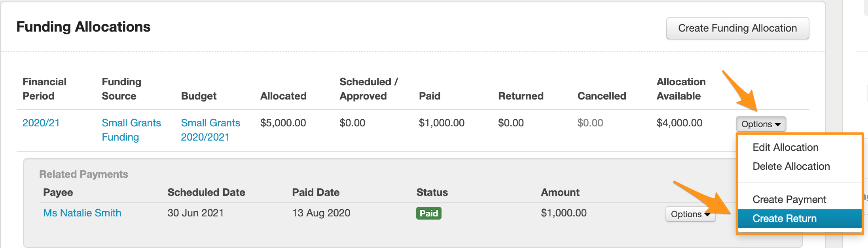Open the 2020/21 financial period link
The height and width of the screenshot is (248, 868).
(41, 123)
